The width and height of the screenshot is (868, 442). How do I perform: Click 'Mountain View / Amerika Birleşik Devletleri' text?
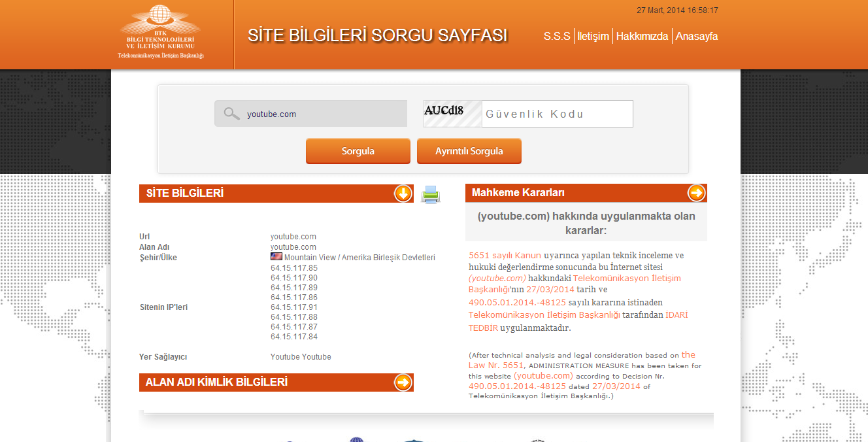(x=359, y=258)
